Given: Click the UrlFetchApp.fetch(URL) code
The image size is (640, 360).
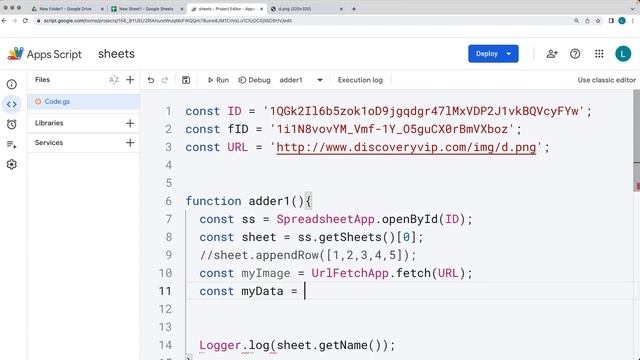Looking at the screenshot, I should pyautogui.click(x=392, y=273).
